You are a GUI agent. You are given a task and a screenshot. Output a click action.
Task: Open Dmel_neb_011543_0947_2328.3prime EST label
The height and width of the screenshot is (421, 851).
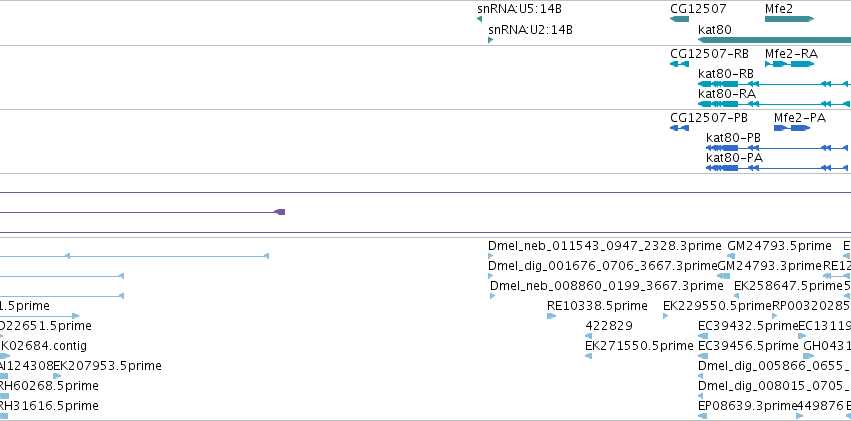click(605, 246)
